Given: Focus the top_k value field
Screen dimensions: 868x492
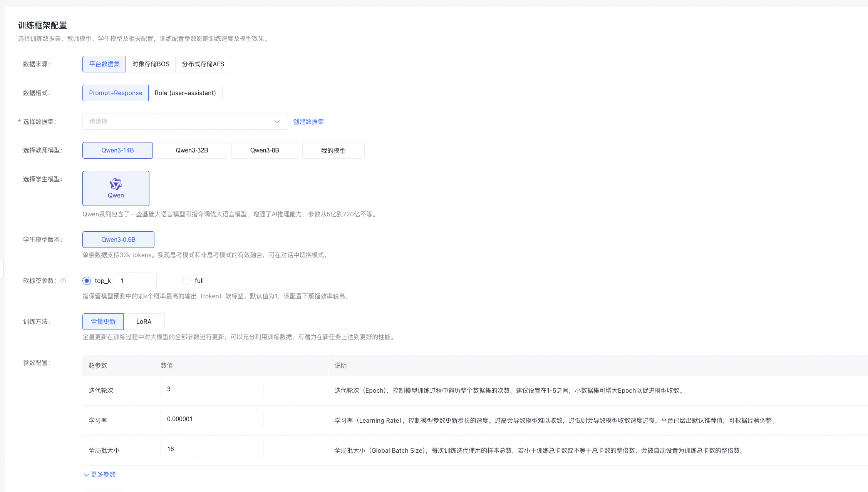Looking at the screenshot, I should [135, 281].
